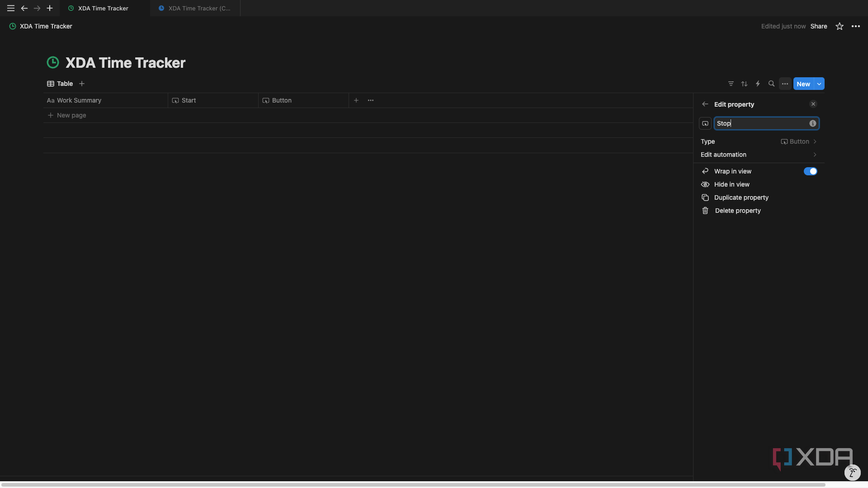Click Duplicate property
The width and height of the screenshot is (868, 488).
pyautogui.click(x=759, y=197)
